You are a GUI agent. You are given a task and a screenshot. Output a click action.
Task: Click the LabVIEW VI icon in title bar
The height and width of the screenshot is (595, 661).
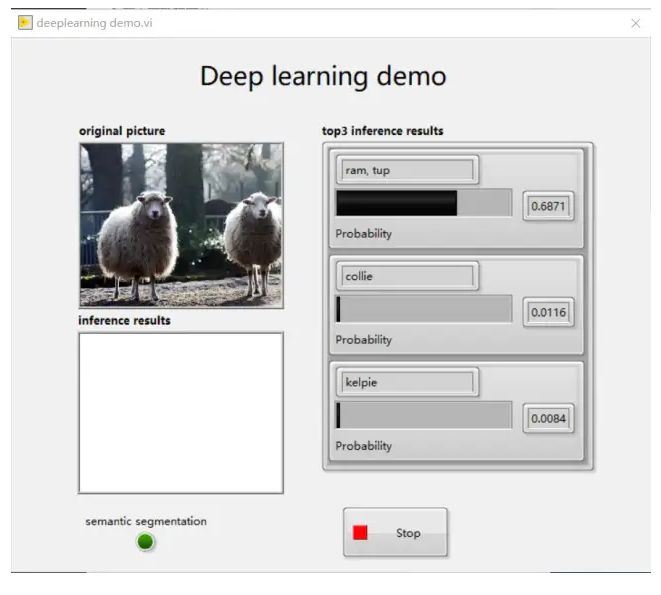pyautogui.click(x=25, y=22)
